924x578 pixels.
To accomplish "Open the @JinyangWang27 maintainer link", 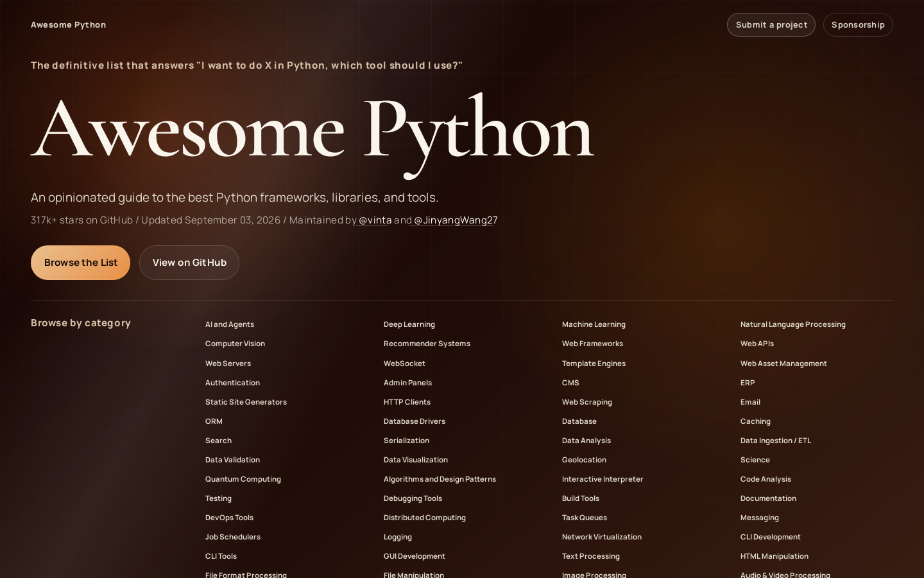I will [x=455, y=220].
